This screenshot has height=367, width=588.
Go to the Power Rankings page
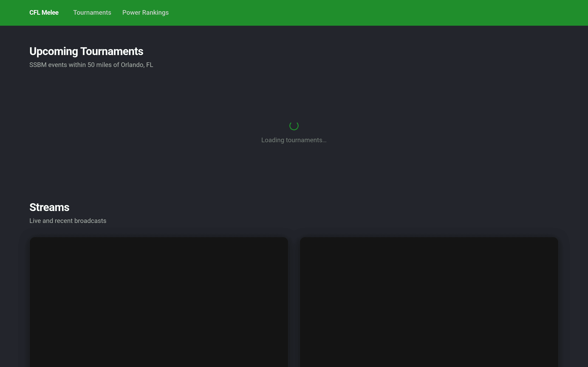tap(145, 13)
